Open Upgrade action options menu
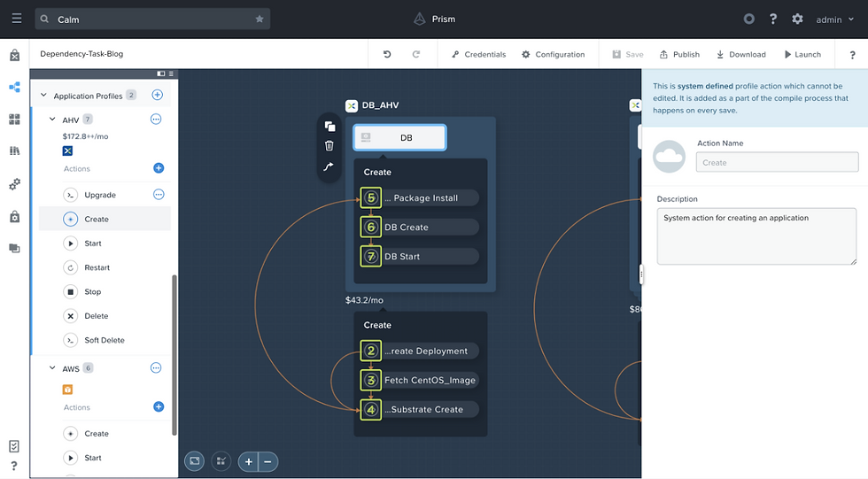Viewport: 868px width, 479px height. pos(159,195)
